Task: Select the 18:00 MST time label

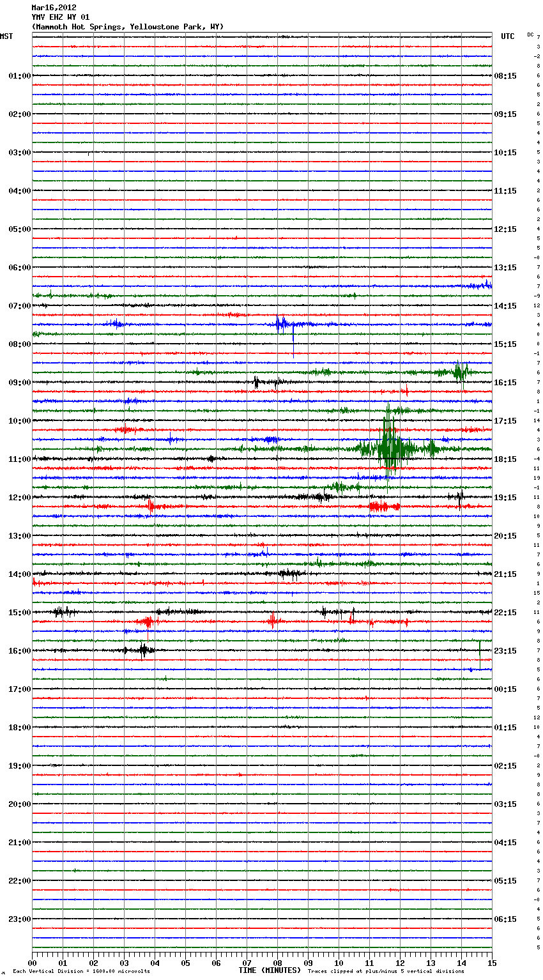Action: click(x=19, y=728)
